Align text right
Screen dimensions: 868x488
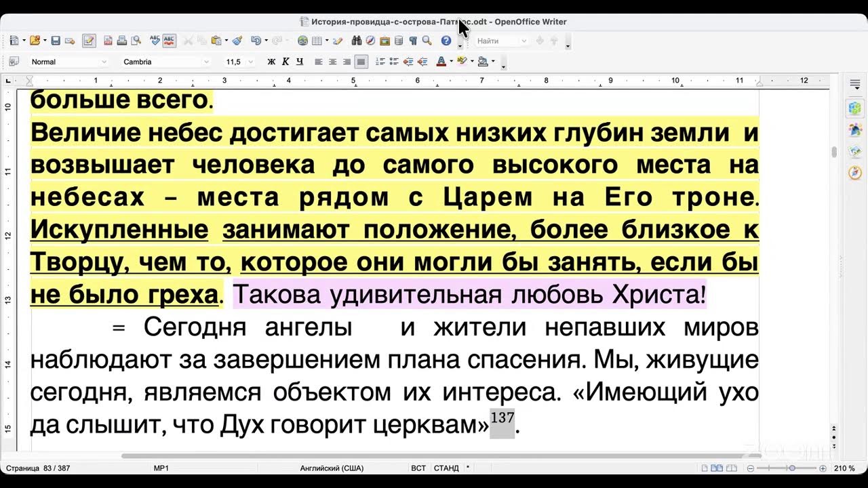point(347,62)
